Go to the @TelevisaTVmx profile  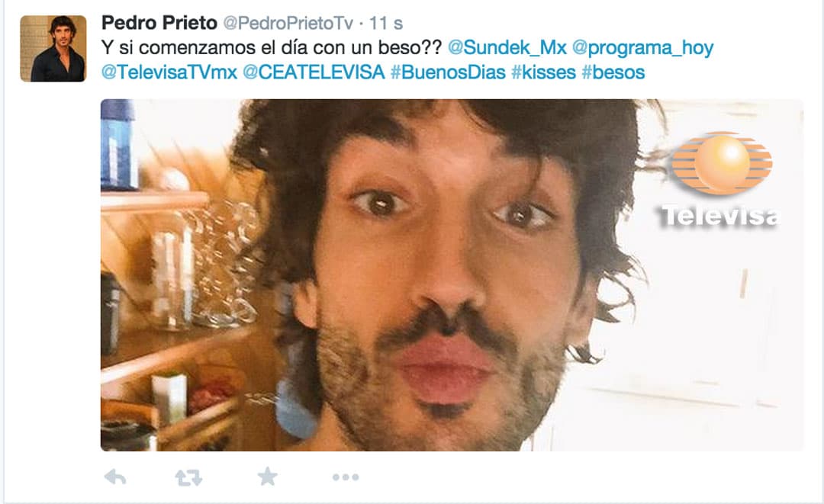click(169, 72)
